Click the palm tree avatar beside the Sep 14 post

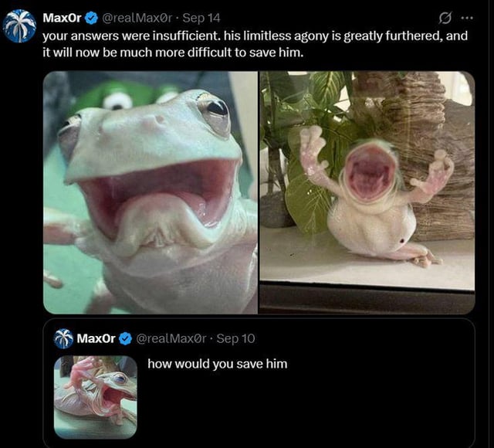[x=20, y=26]
